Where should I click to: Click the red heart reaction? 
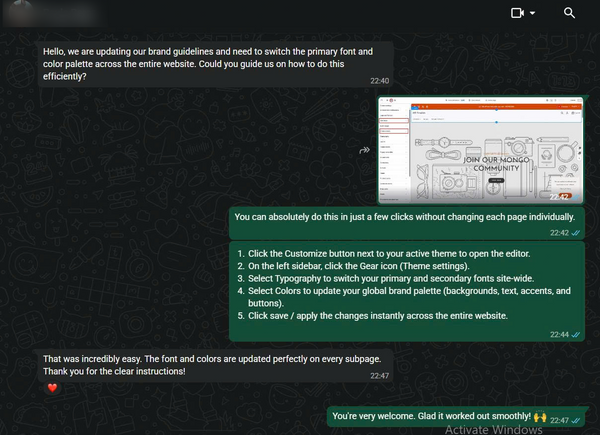pos(52,388)
